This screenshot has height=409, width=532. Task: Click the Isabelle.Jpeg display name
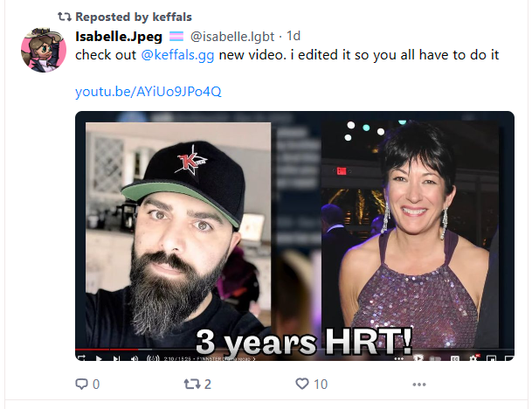(x=119, y=37)
